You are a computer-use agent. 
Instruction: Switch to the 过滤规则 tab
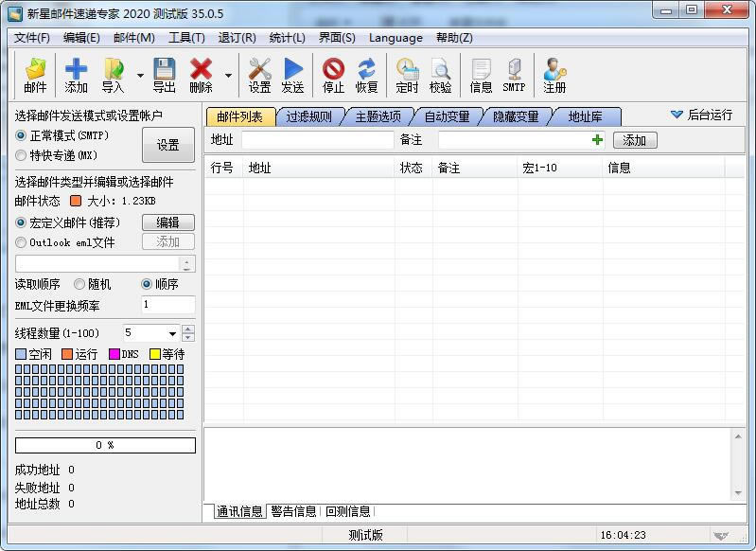(309, 116)
